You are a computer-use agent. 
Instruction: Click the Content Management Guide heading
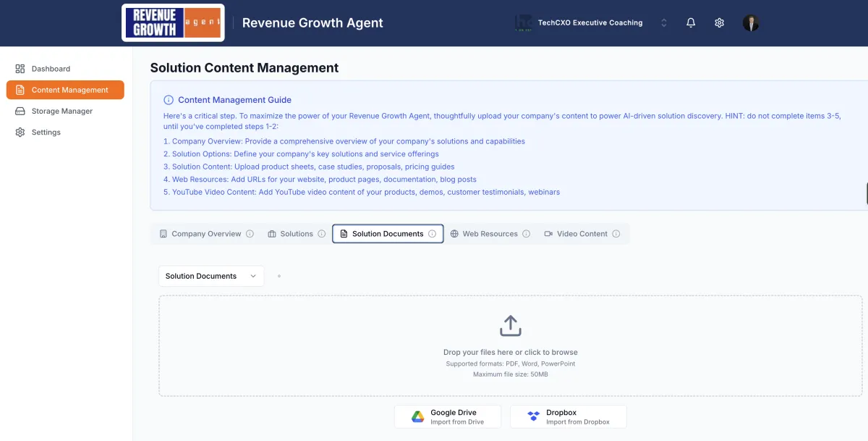click(234, 100)
